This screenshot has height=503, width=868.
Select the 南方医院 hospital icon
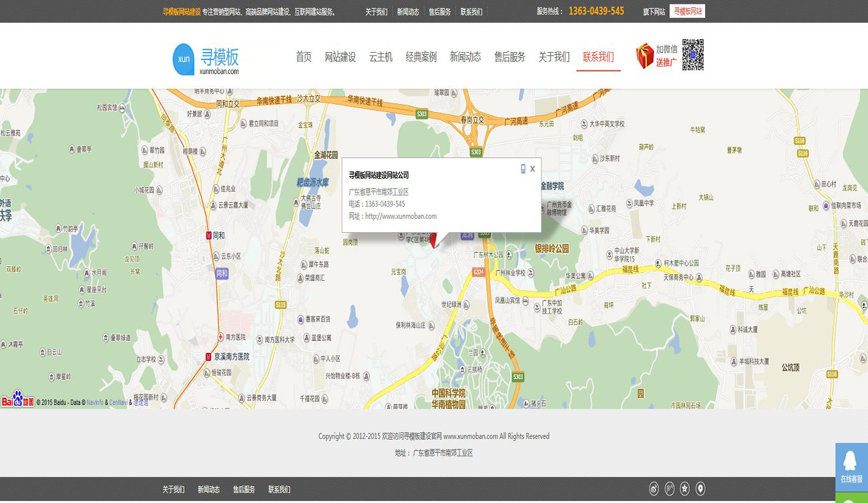[220, 337]
